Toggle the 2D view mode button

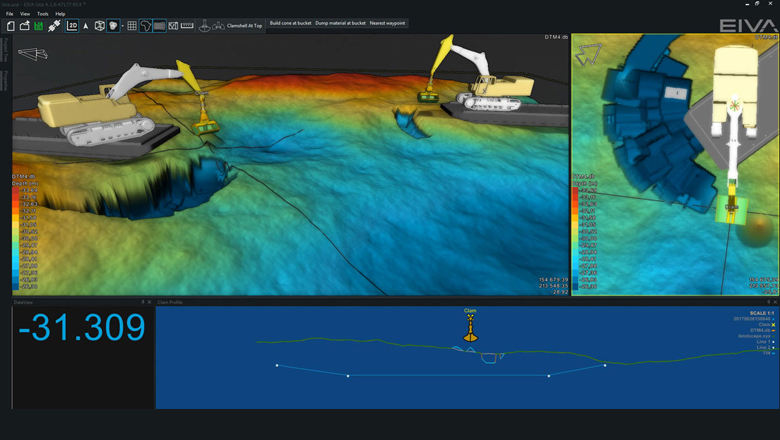point(72,25)
